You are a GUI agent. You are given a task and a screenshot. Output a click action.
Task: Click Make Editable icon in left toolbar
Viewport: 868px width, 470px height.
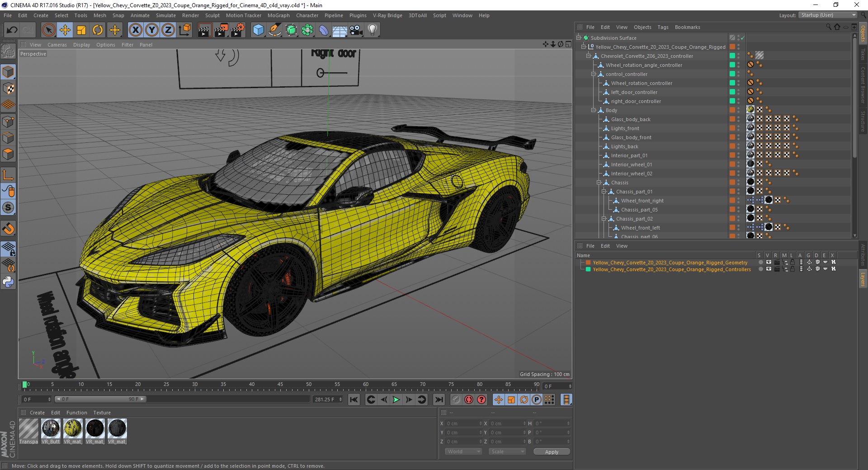point(8,52)
